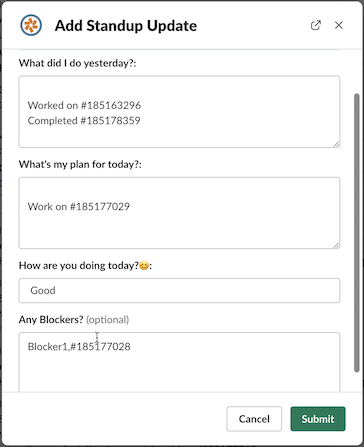This screenshot has width=364, height=447.
Task: Click the "What's my plan for today?:" label
Action: click(80, 164)
